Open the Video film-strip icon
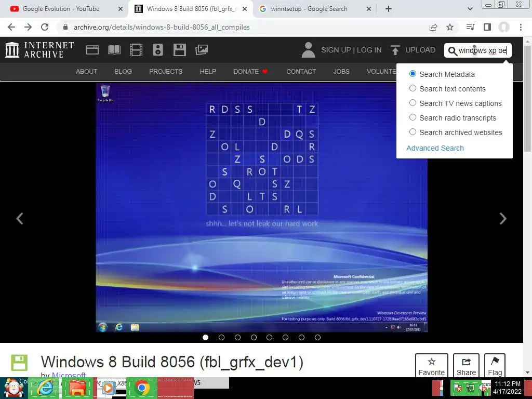 136,50
